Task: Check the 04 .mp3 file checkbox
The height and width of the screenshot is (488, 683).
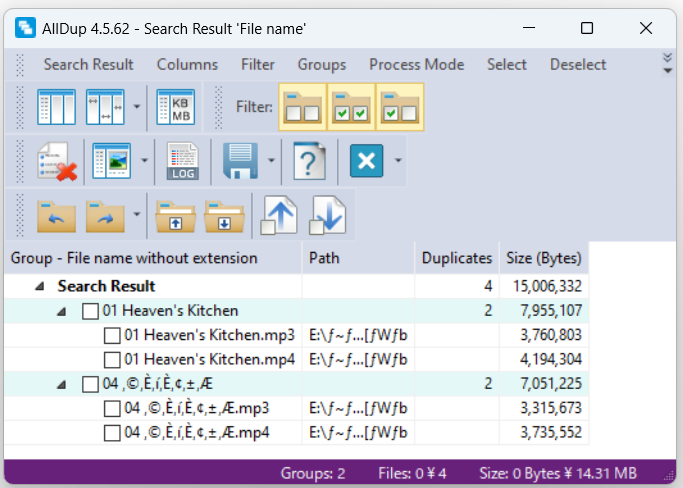Action: (112, 409)
